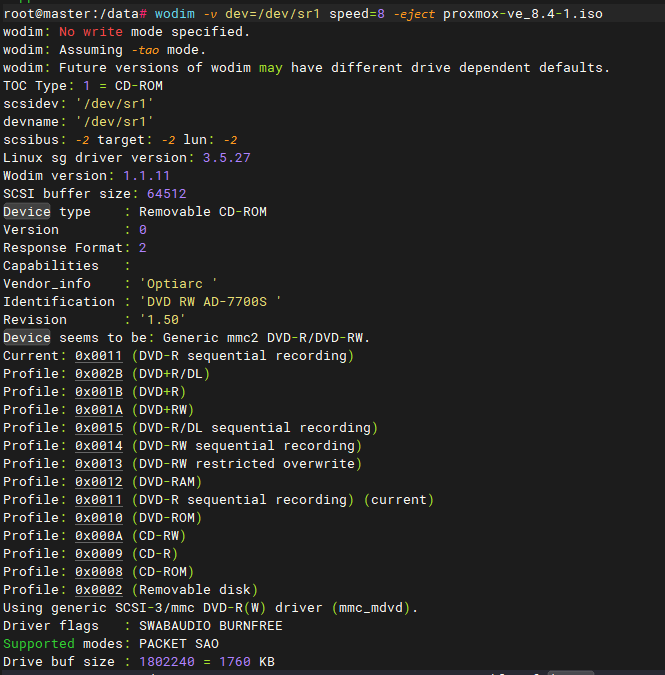Click 'SWABAUDIO BURNFREE' driver flags
This screenshot has width=665, height=675.
[x=210, y=626]
